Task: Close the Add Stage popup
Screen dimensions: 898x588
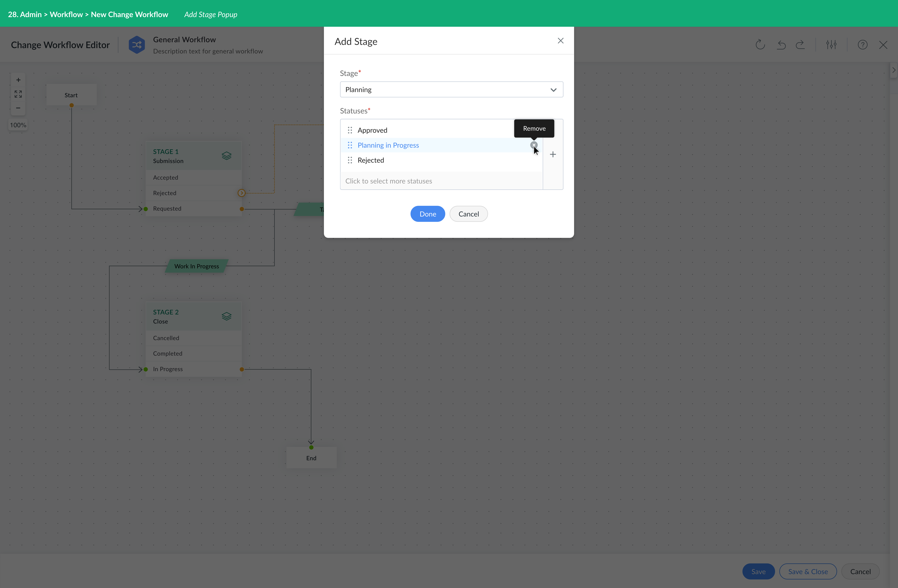Action: pyautogui.click(x=561, y=41)
